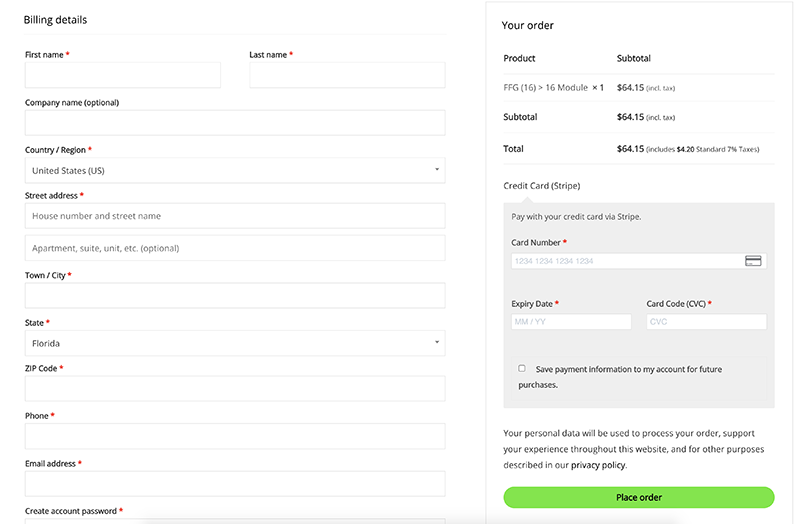Click the Expiry Date MM / YY field
The image size is (800, 524).
tap(571, 321)
